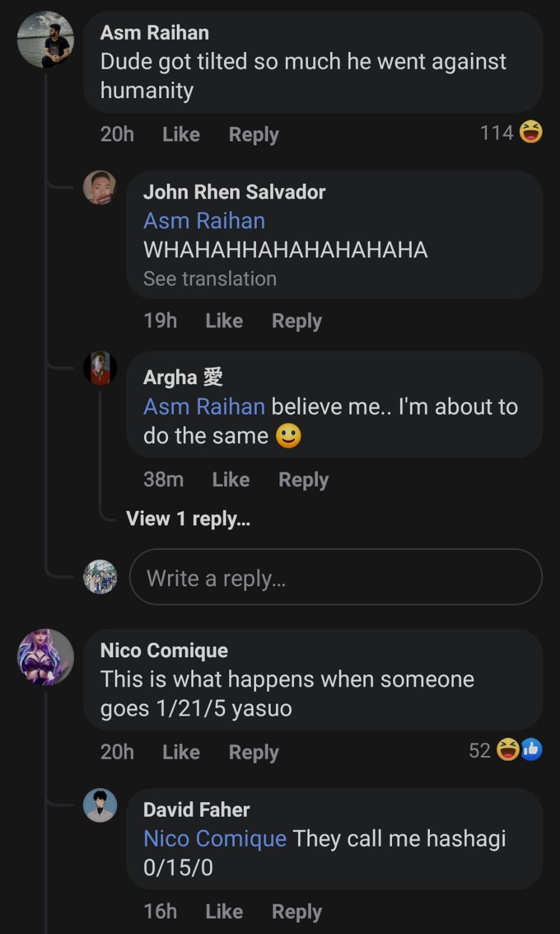Reply to Argha's comment
The image size is (560, 934).
(x=303, y=479)
